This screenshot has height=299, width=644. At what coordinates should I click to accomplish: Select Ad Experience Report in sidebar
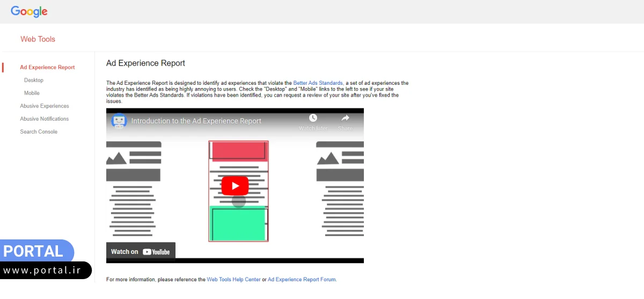tap(47, 67)
